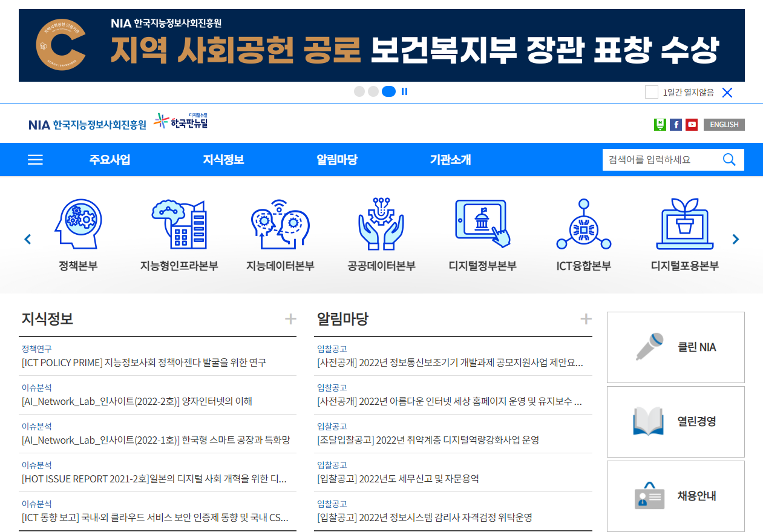
Task: Select the first banner slide dot
Action: pyautogui.click(x=359, y=91)
